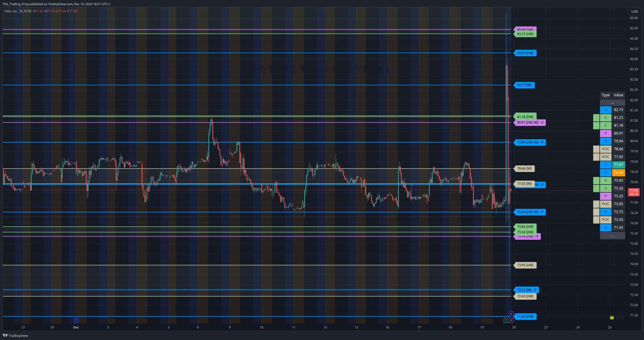Click the 78.66 (90) beige level label
Viewport: 644px width, 340px height.
click(524, 169)
